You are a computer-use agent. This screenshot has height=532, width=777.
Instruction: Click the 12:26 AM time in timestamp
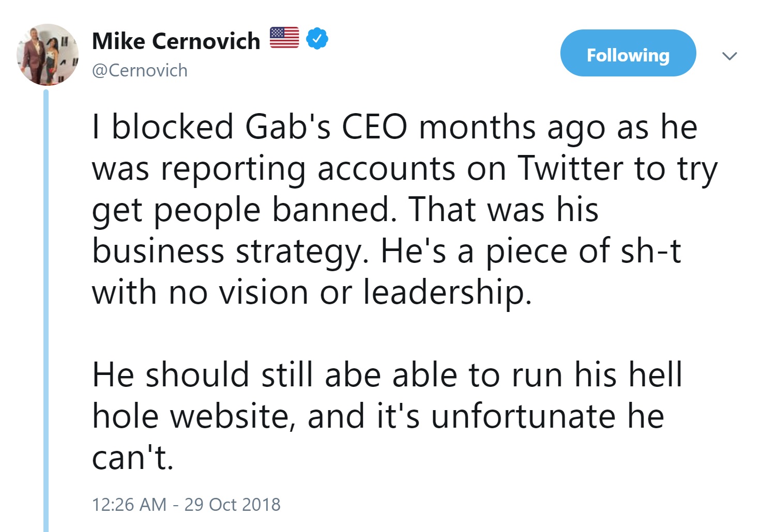[129, 505]
